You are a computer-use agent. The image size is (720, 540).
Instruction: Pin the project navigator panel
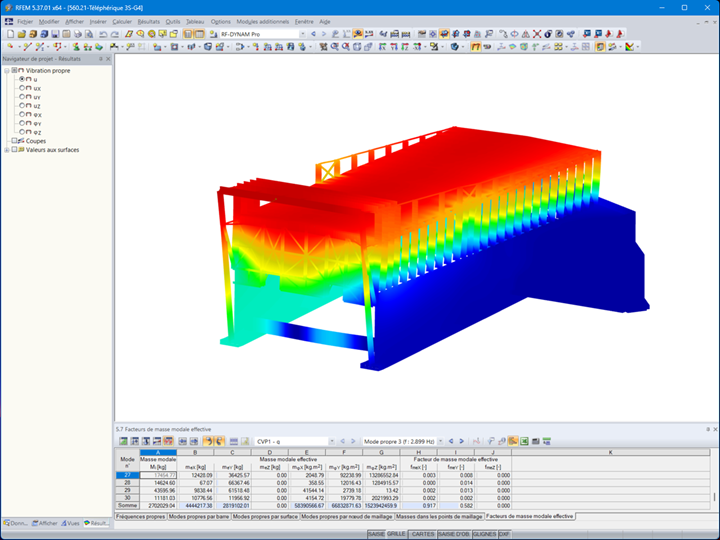point(101,59)
